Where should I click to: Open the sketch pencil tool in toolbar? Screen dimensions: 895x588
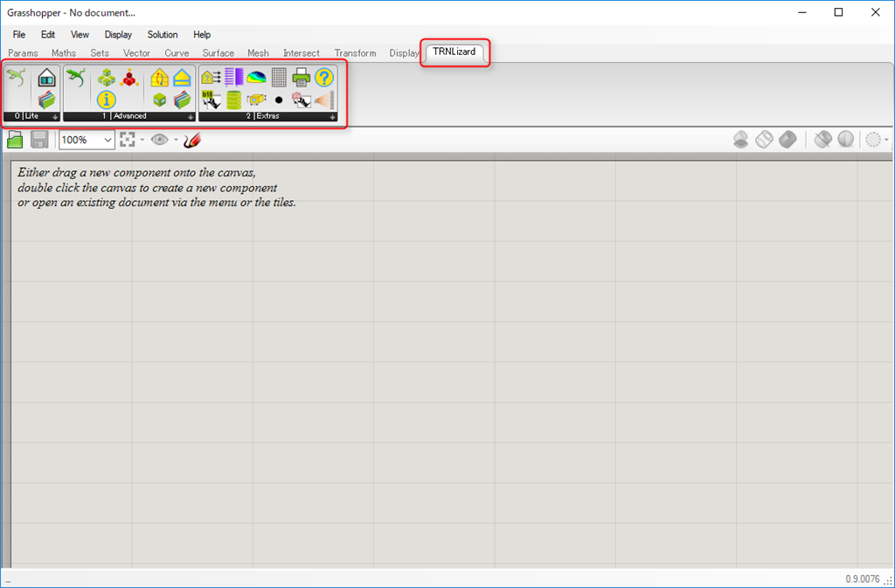tap(192, 140)
